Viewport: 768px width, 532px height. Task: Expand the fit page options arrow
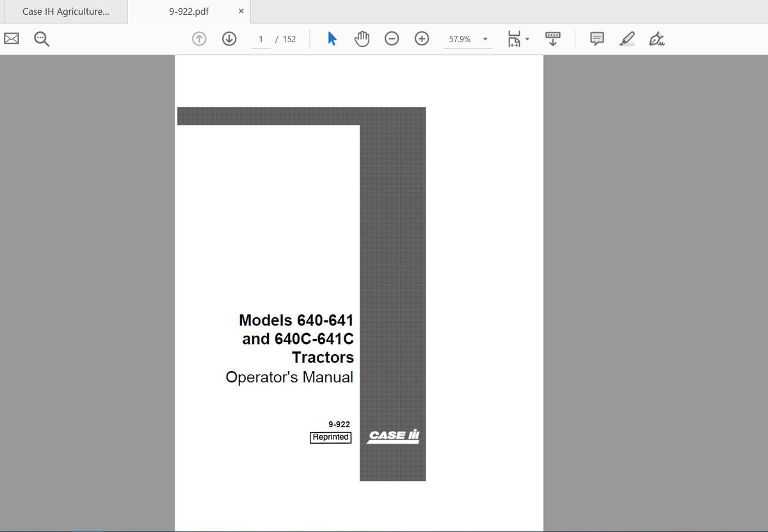[x=527, y=40]
